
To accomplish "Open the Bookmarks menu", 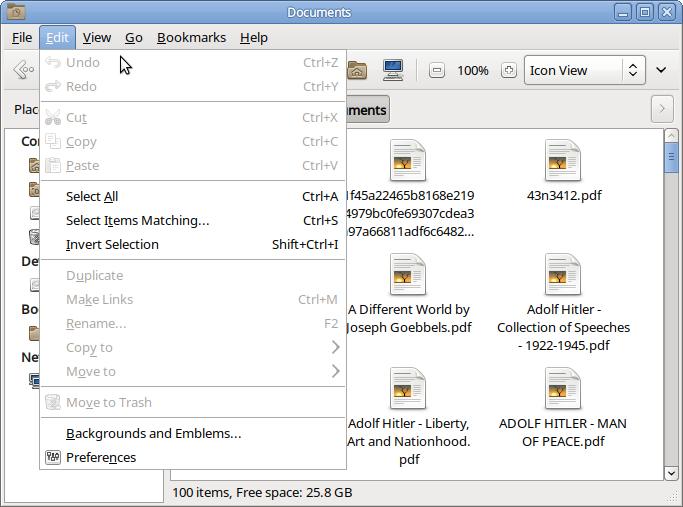I will 191,38.
